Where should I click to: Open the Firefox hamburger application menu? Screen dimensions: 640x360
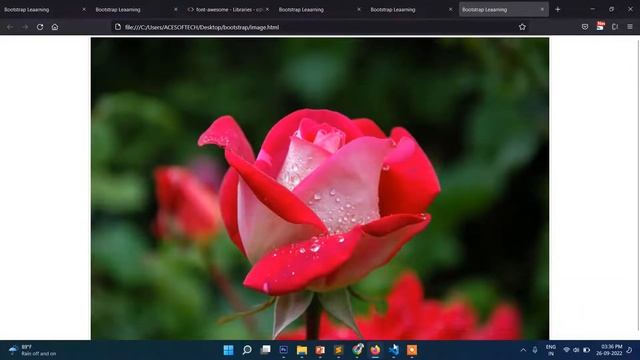(630, 27)
